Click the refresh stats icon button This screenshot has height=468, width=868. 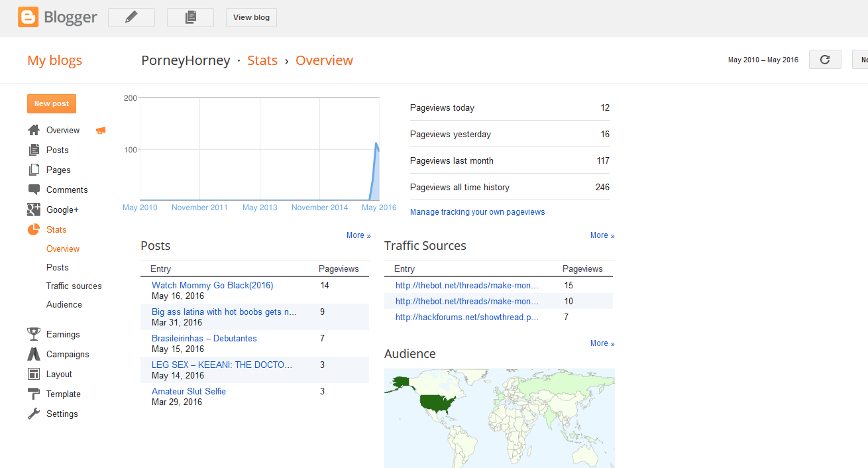[825, 60]
